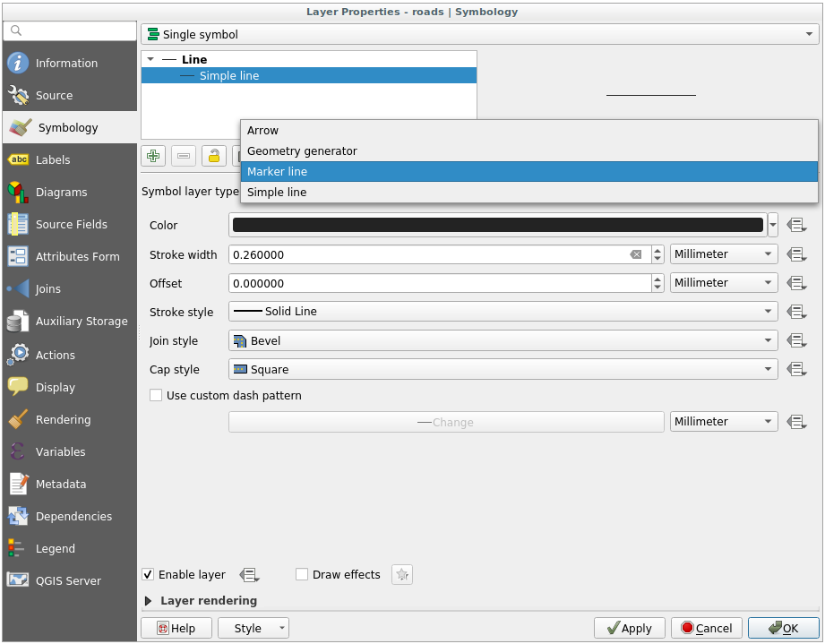Image resolution: width=825 pixels, height=644 pixels.
Task: Click the customize draw effects star icon
Action: click(402, 575)
